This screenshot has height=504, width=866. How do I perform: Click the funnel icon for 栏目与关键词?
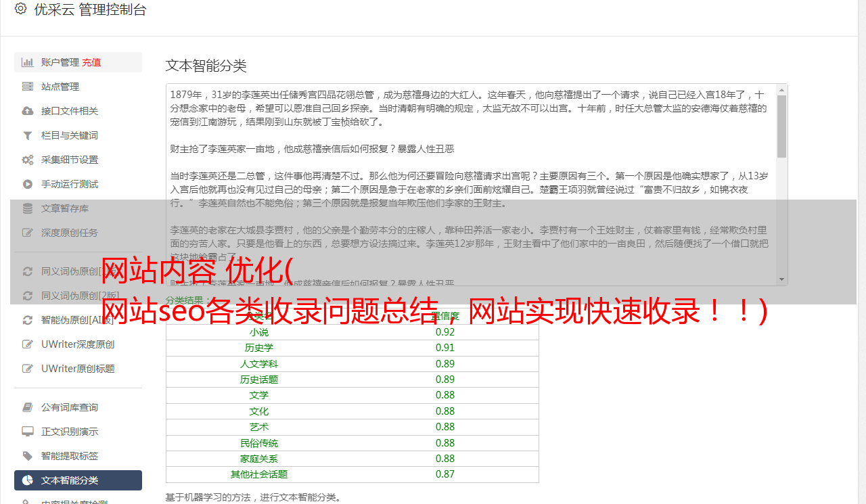pos(28,135)
